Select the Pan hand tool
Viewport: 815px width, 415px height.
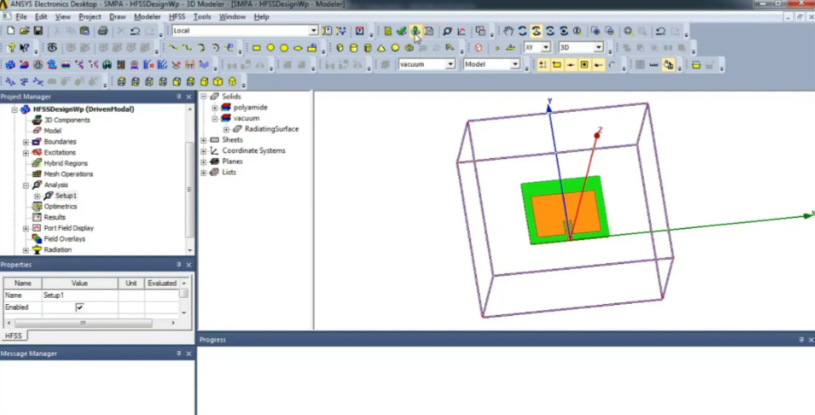[509, 31]
